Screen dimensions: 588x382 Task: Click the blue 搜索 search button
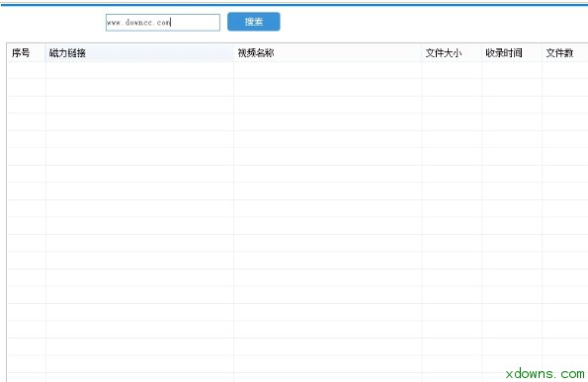(254, 22)
